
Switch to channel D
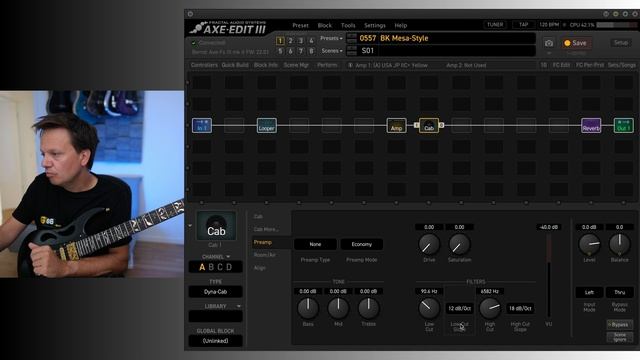click(x=229, y=267)
